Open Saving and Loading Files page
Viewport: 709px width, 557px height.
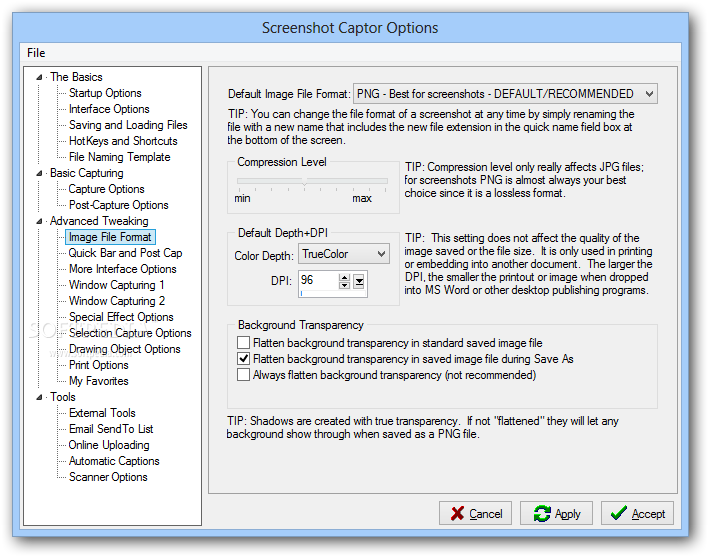click(x=128, y=125)
